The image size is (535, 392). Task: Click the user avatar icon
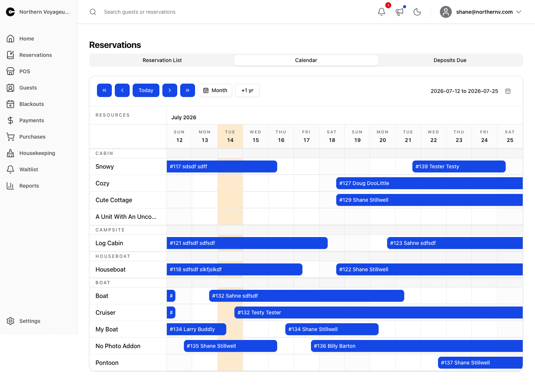click(x=446, y=12)
